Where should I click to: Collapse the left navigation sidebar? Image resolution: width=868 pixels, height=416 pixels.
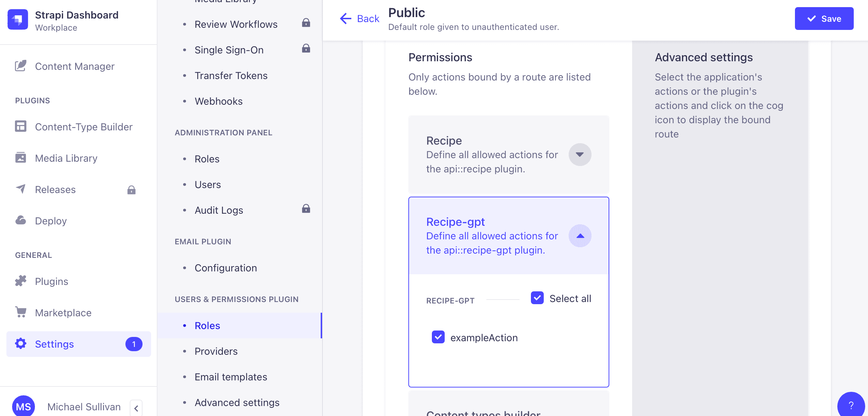pos(136,408)
